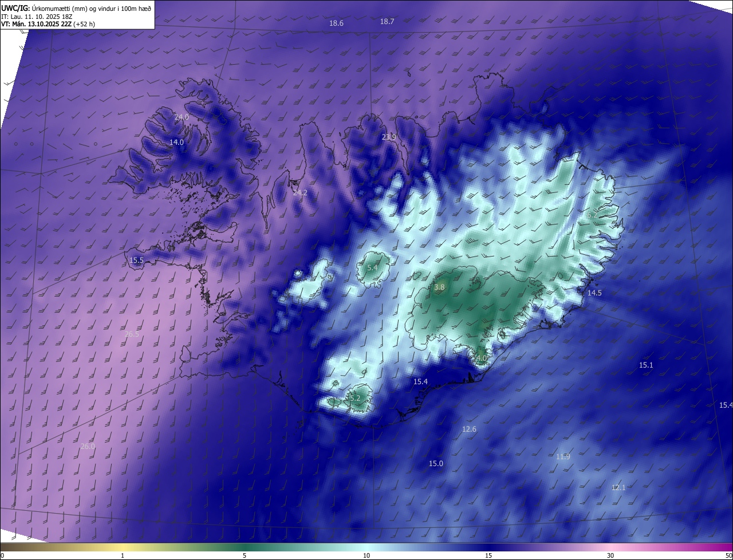Click the VT: Mán. 13.10.2025 22Z (+52 h) line
The image size is (733, 560).
(48, 24)
